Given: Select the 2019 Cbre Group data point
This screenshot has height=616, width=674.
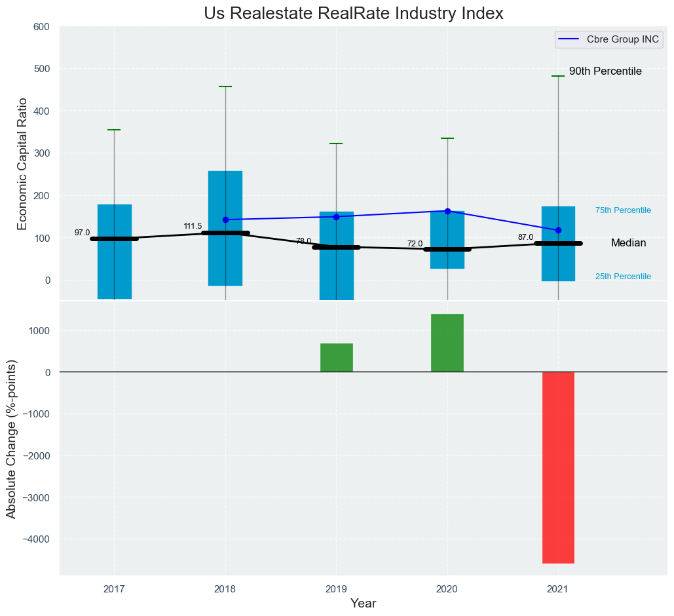Looking at the screenshot, I should tap(336, 217).
